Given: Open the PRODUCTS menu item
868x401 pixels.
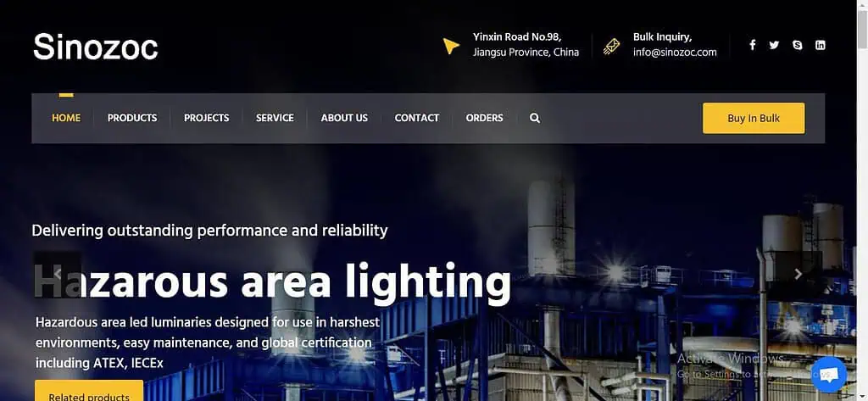Looking at the screenshot, I should [132, 118].
